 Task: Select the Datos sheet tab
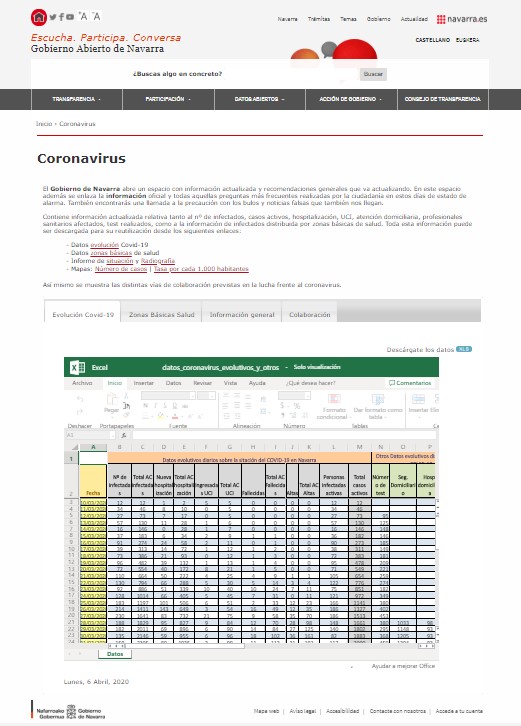click(x=115, y=654)
